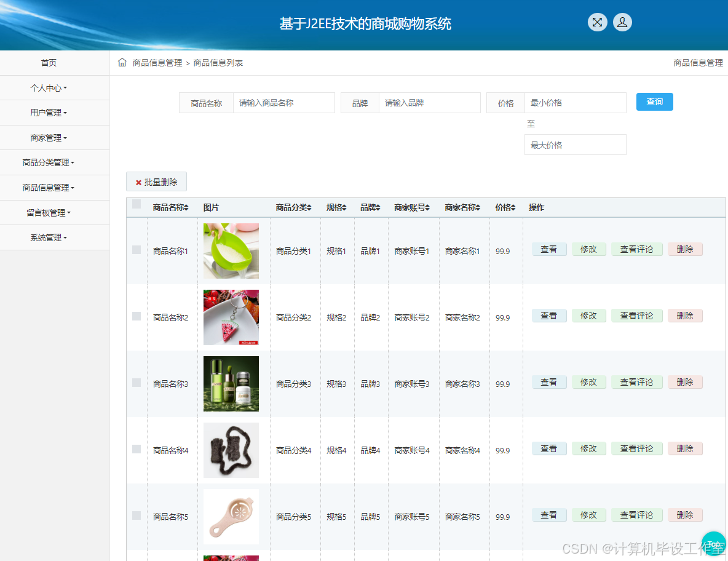Open the egg separator product image
The width and height of the screenshot is (728, 561).
click(x=231, y=517)
